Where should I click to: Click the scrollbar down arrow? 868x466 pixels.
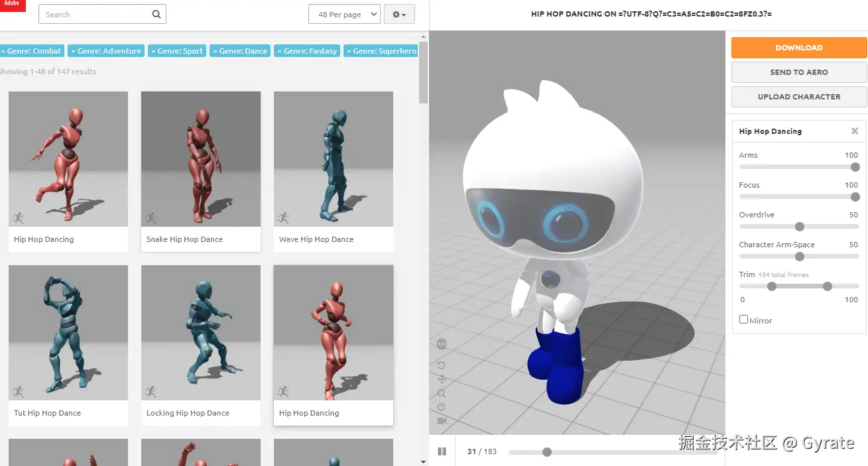coord(424,461)
